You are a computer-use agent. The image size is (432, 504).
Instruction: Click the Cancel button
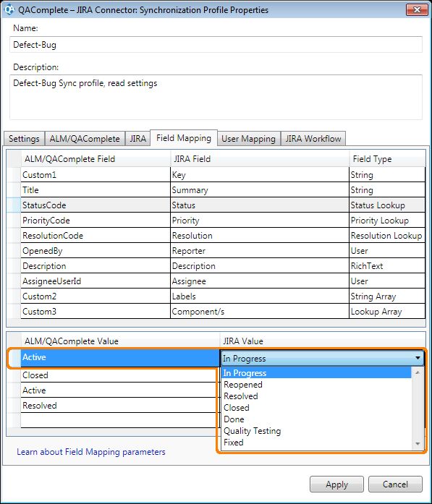point(395,484)
